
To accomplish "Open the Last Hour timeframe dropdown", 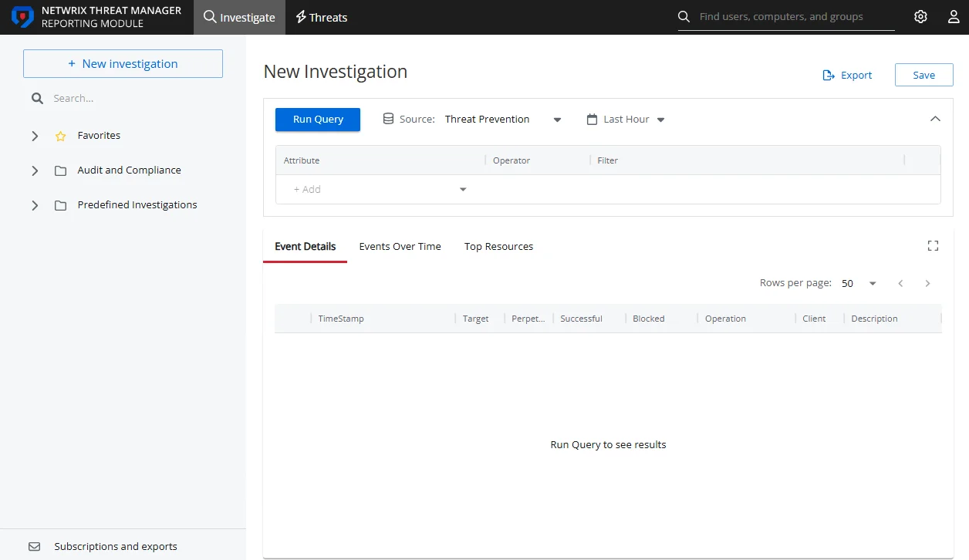I will click(x=634, y=120).
